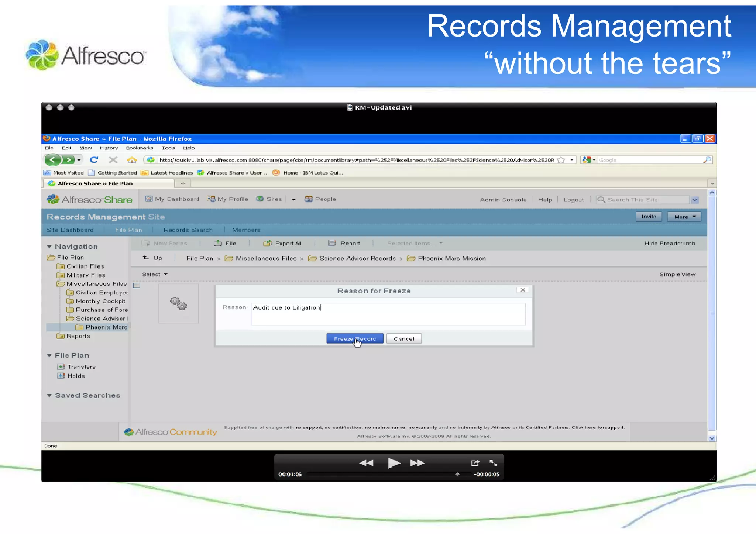This screenshot has width=756, height=534.
Task: Switch to Simple View
Action: pos(677,274)
